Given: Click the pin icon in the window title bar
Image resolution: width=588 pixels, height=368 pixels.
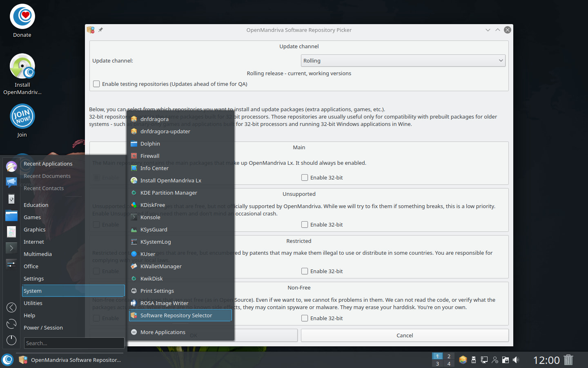Looking at the screenshot, I should click(100, 30).
